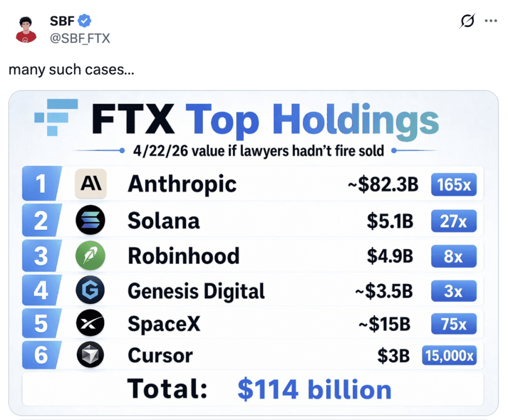Click the Grok slash icon

point(466,22)
